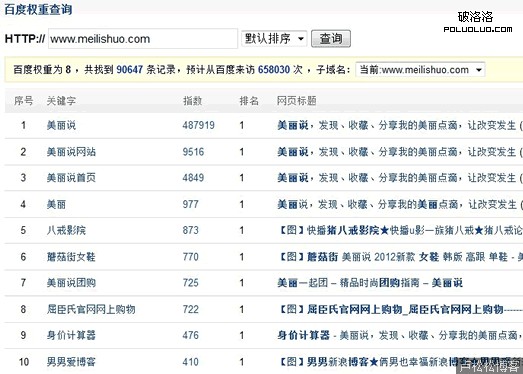
Task: Expand the 子域名 subdomain dropdown
Action: (420, 70)
